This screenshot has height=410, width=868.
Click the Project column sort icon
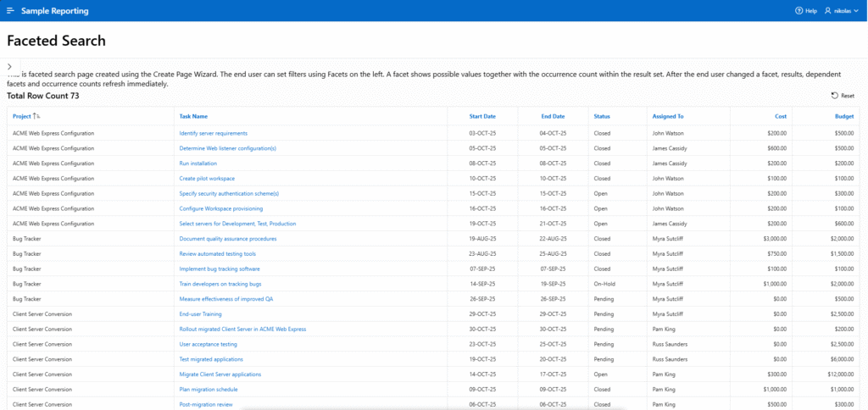coord(36,116)
